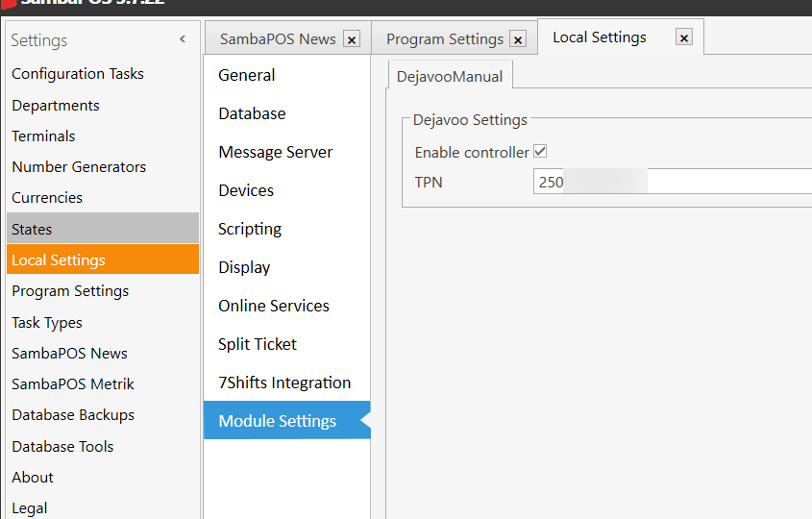
Task: Open the Devices settings section
Action: 246,190
